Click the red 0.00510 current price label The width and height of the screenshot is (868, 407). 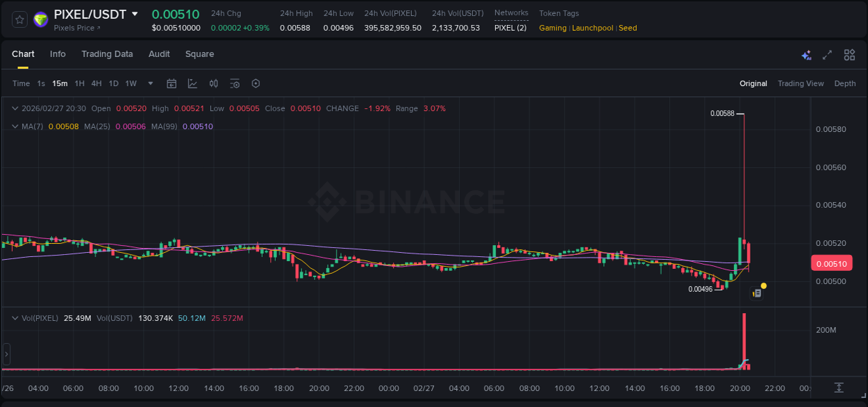point(831,263)
